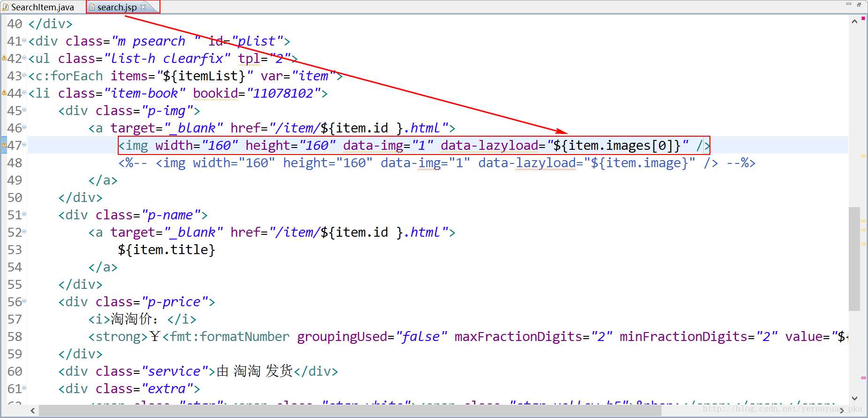Collapse the ul block at line 42
Image resolution: width=868 pixels, height=418 pixels.
[x=24, y=58]
